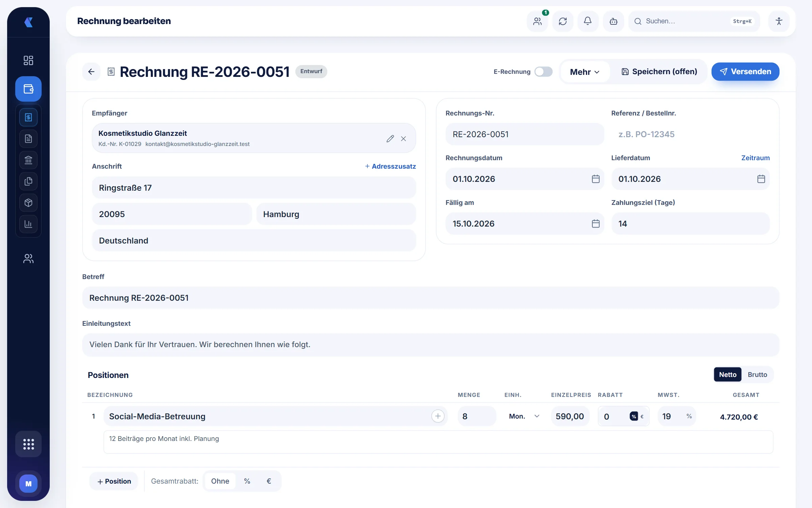Go back with the arrow button
The image size is (812, 508).
pyautogui.click(x=91, y=71)
